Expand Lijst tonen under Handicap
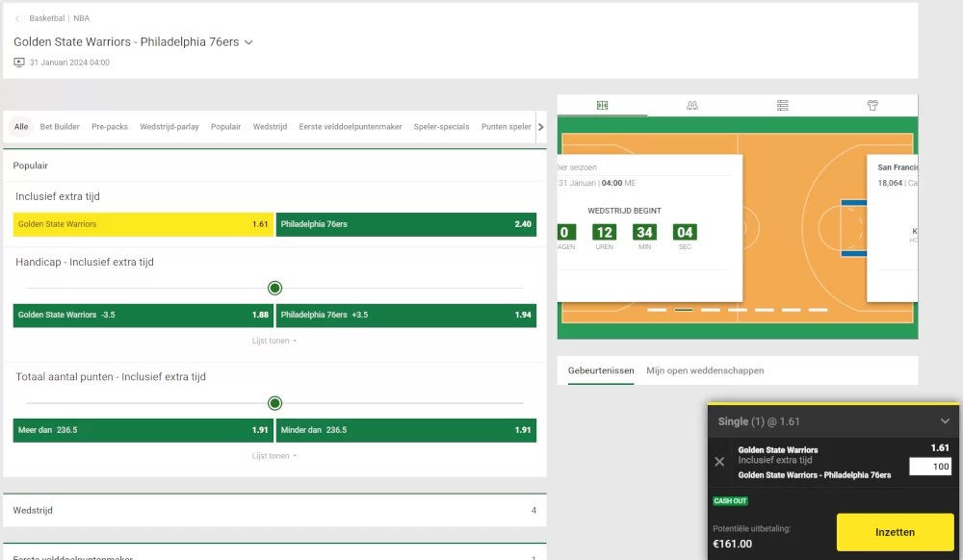Image resolution: width=963 pixels, height=560 pixels. coord(273,341)
